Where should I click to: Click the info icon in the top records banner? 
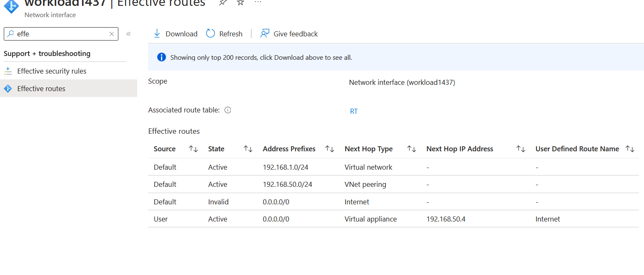point(161,57)
